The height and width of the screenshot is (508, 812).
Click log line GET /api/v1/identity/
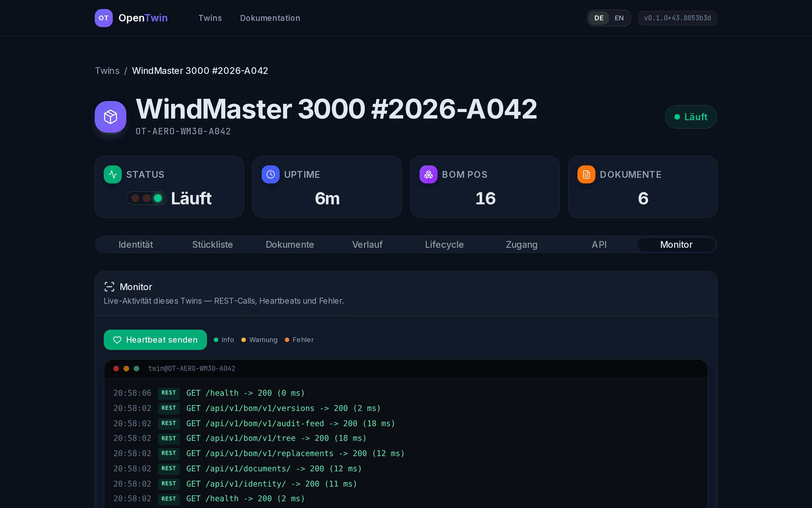pyautogui.click(x=272, y=484)
